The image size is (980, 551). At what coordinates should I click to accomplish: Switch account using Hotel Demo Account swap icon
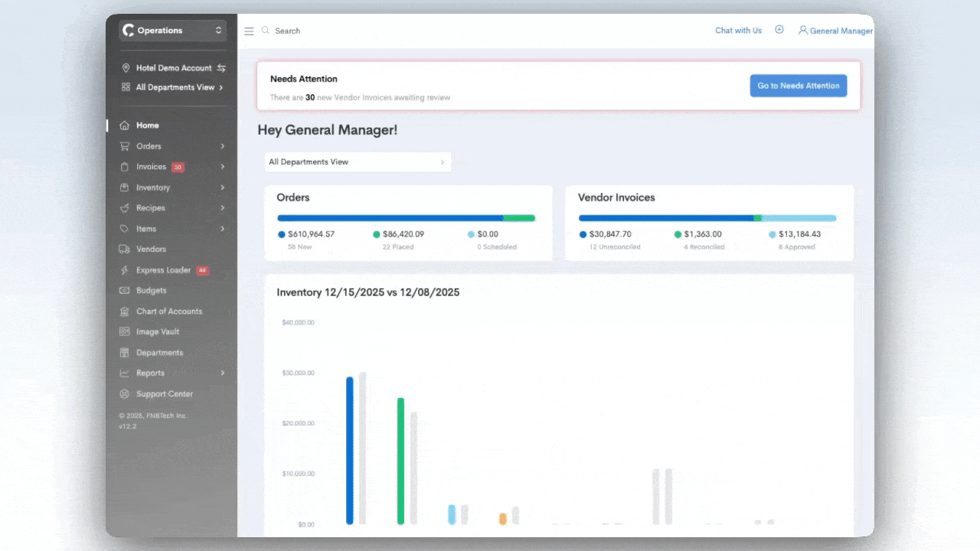(221, 68)
